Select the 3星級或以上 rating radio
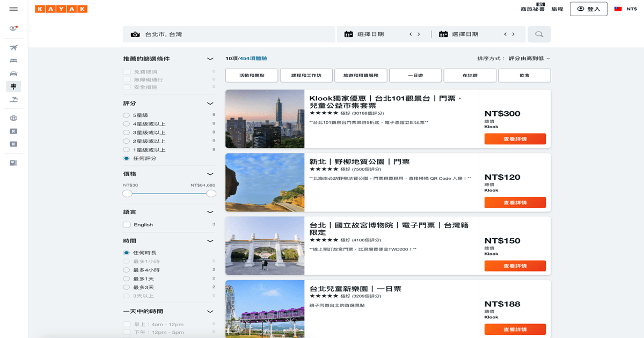Viewport: 644px width, 338px height. (126, 133)
